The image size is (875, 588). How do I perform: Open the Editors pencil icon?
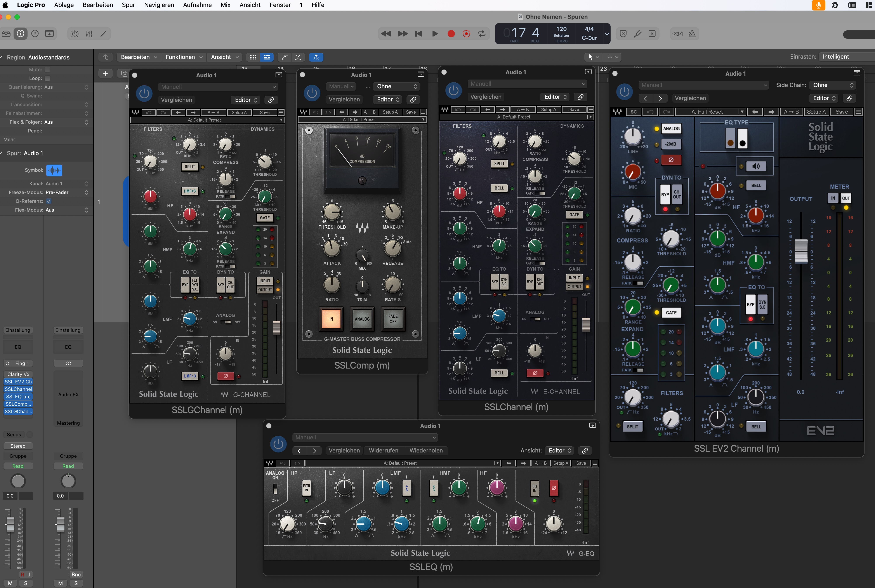point(103,34)
